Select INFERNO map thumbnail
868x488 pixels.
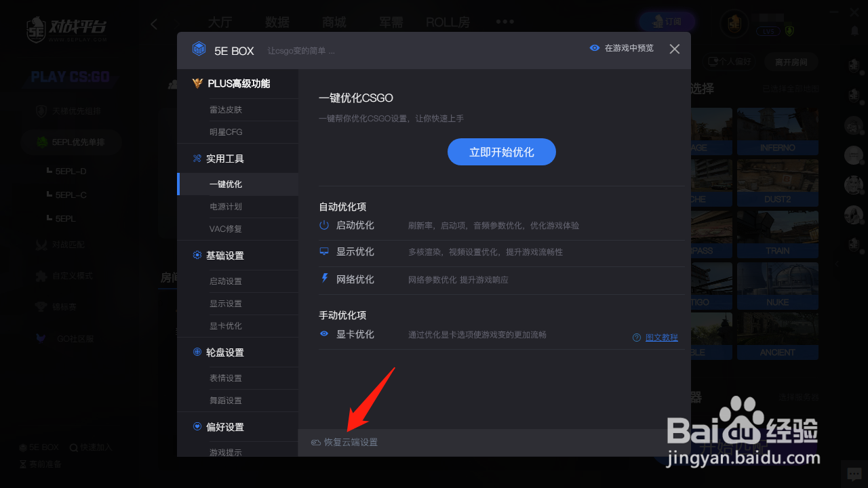click(x=778, y=131)
